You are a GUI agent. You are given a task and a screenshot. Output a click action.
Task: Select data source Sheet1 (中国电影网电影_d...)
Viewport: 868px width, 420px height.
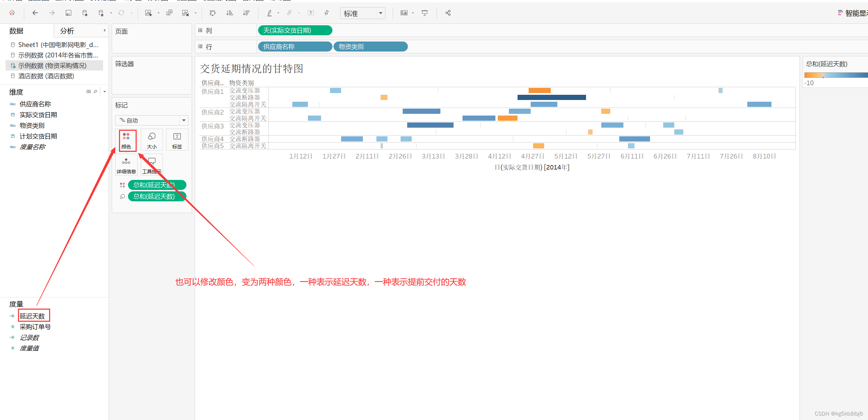54,45
